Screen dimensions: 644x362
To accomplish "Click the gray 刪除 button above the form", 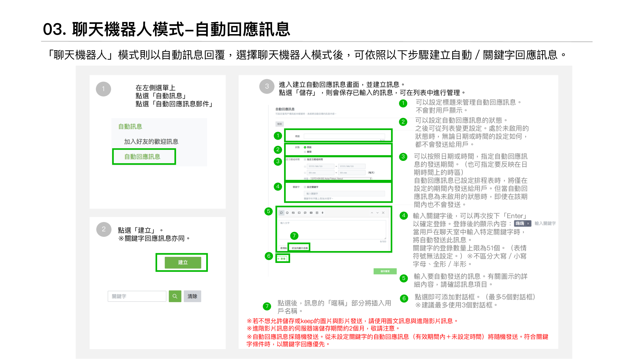I will (279, 124).
